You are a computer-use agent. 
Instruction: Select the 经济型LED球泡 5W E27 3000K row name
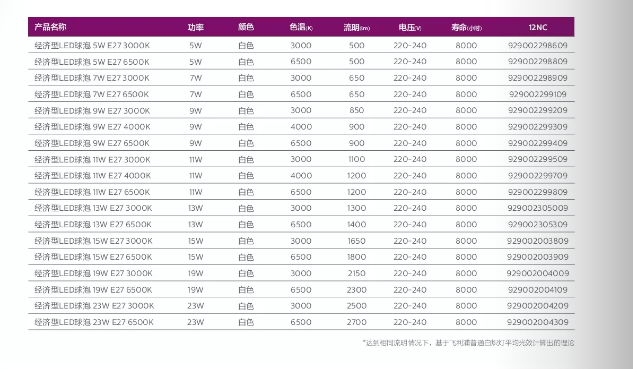coord(92,45)
